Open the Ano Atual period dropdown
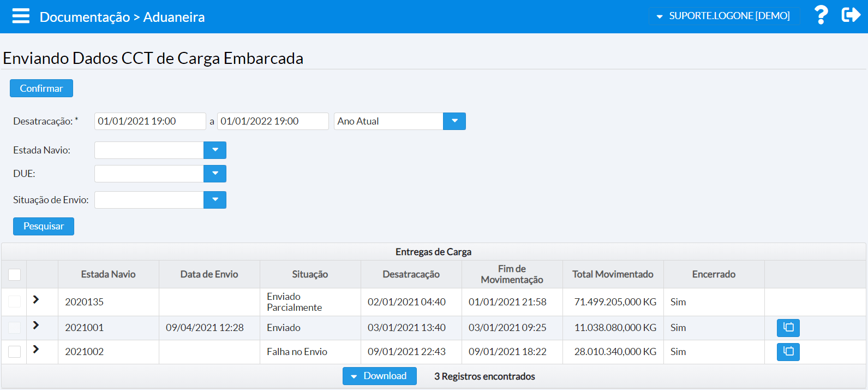This screenshot has height=390, width=868. click(x=454, y=121)
